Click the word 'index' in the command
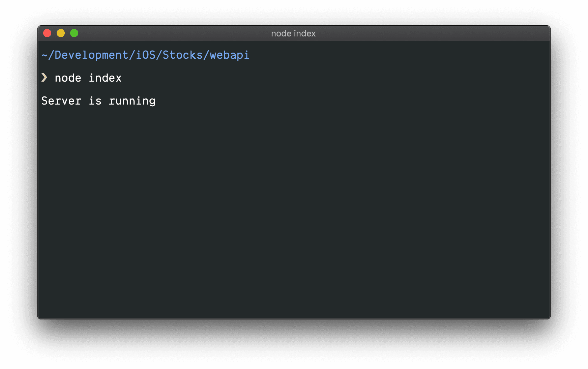The image size is (588, 369). (x=105, y=78)
